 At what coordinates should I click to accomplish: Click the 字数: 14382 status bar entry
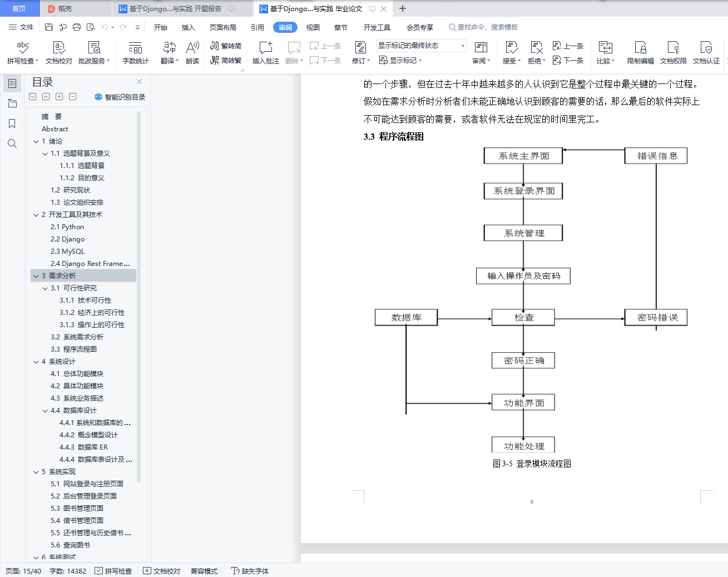click(x=68, y=571)
